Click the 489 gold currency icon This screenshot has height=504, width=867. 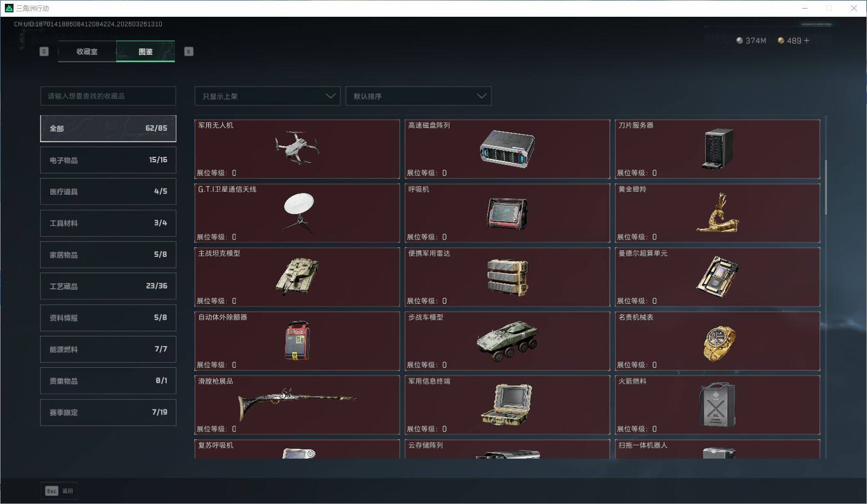click(x=780, y=41)
